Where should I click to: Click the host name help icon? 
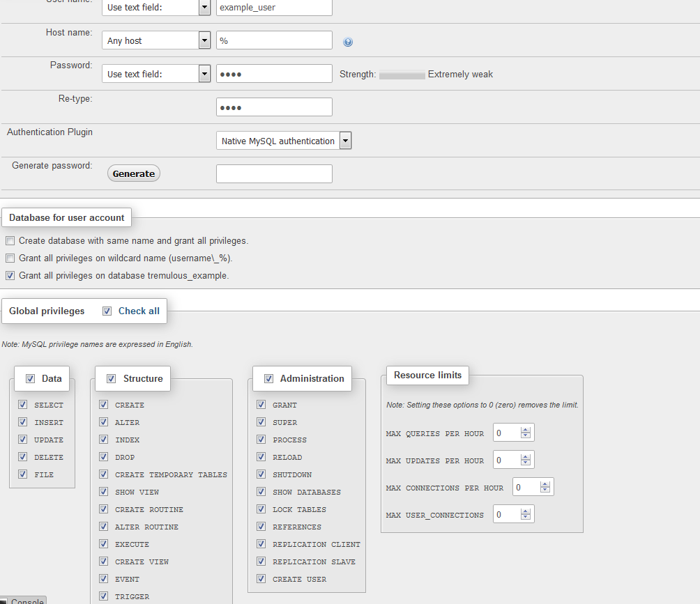coord(348,42)
